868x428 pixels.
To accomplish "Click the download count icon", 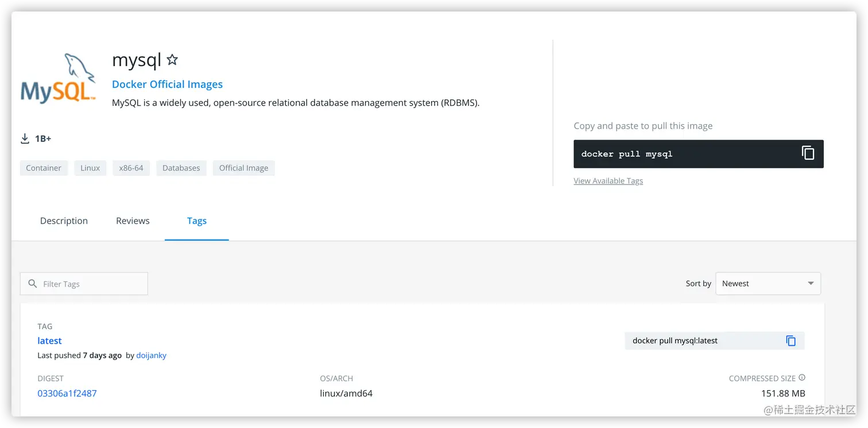I will [x=25, y=138].
